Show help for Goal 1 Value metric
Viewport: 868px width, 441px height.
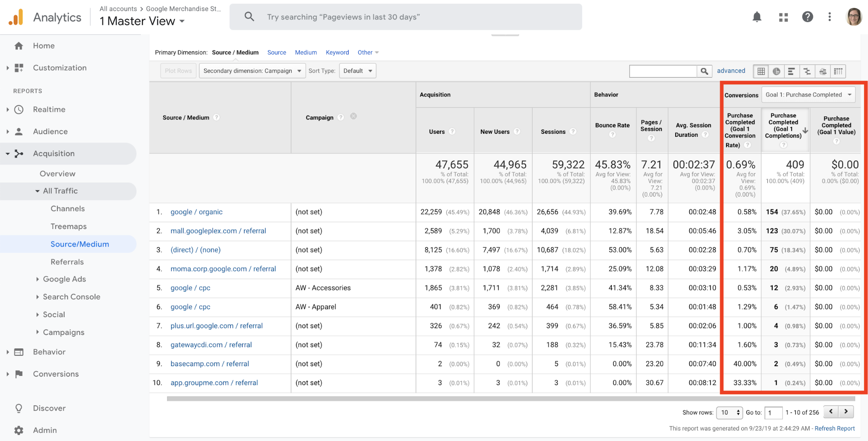click(836, 141)
